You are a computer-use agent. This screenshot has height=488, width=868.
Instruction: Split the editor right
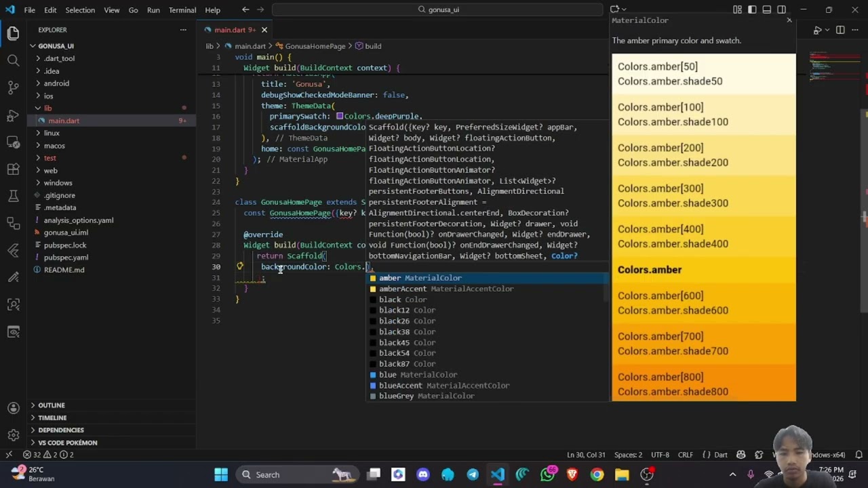pos(840,30)
